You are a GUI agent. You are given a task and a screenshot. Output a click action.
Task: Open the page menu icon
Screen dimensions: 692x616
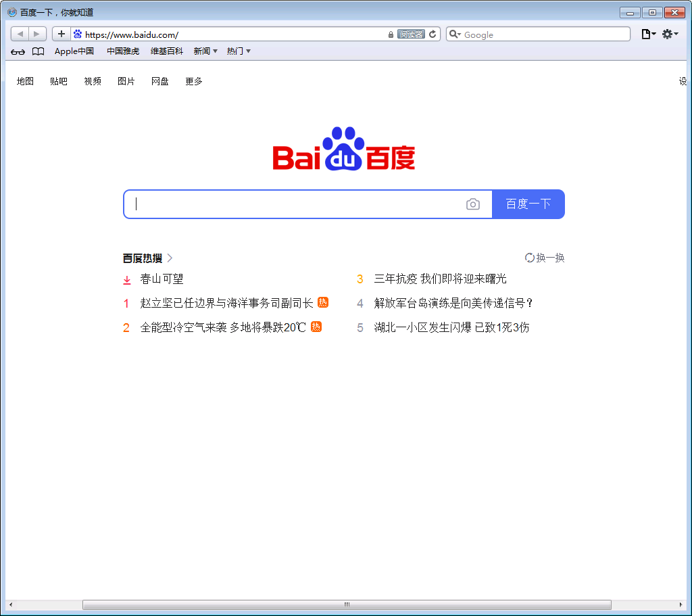[648, 34]
